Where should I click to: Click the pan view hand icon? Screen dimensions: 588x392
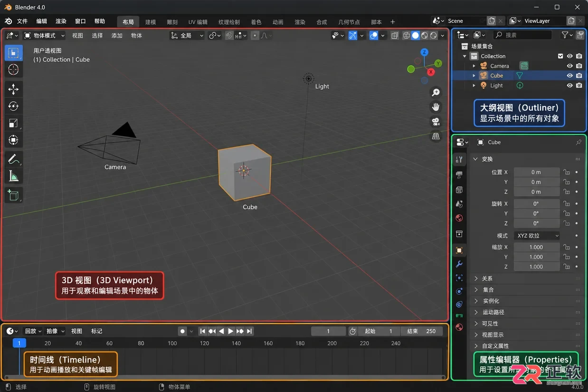pyautogui.click(x=436, y=107)
